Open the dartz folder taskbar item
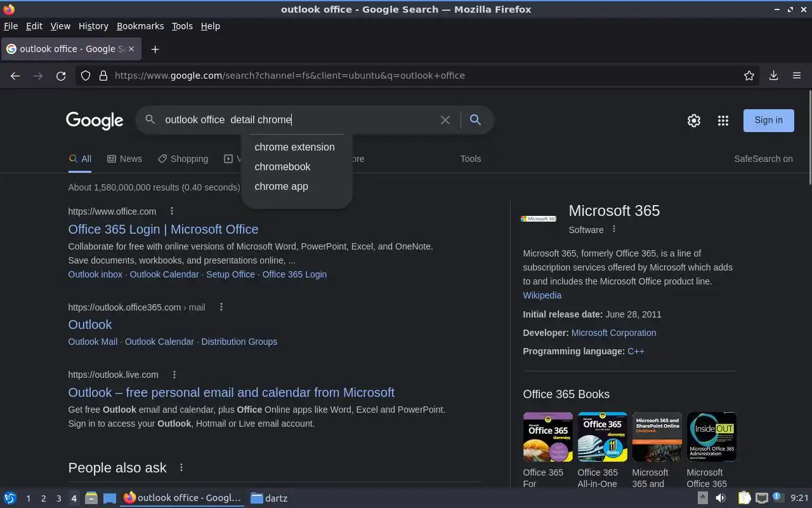 [x=269, y=498]
